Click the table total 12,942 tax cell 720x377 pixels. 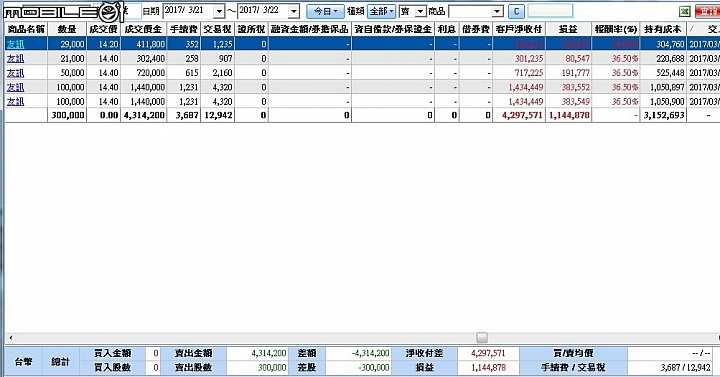[218, 115]
